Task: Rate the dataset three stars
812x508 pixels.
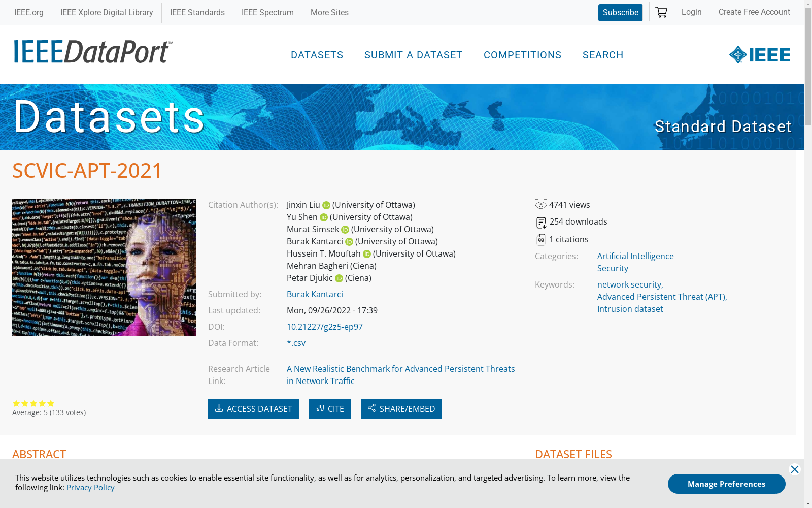Action: pos(33,403)
